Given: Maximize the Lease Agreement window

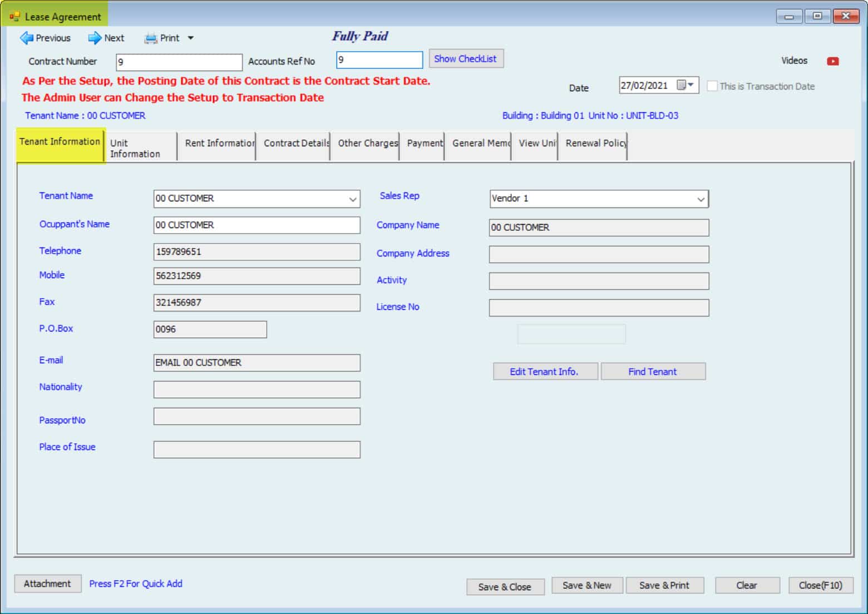Looking at the screenshot, I should click(817, 16).
